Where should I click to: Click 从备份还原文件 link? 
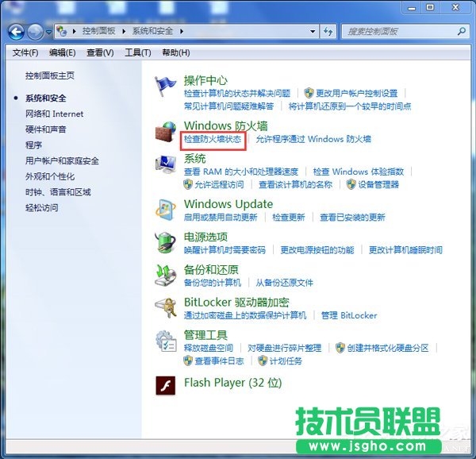[x=285, y=283]
